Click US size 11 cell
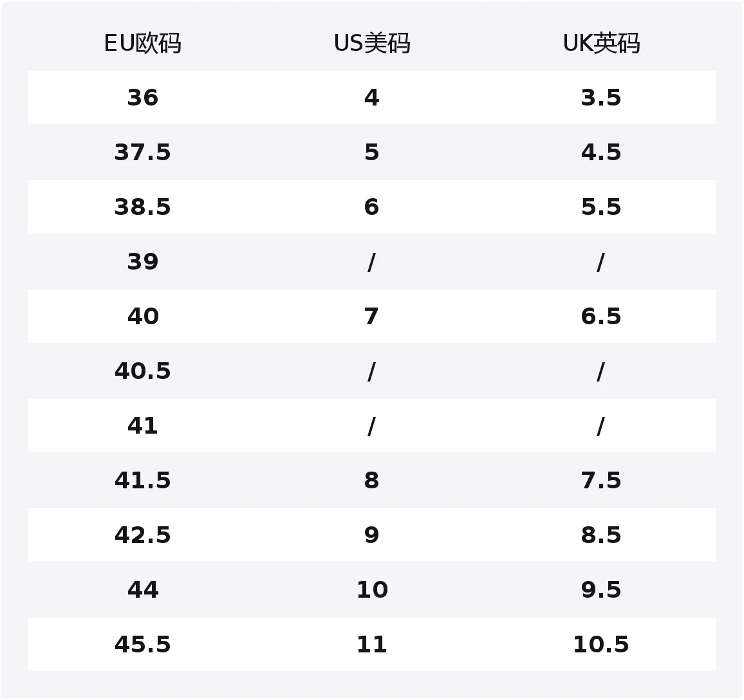The image size is (744, 700). pos(372,645)
